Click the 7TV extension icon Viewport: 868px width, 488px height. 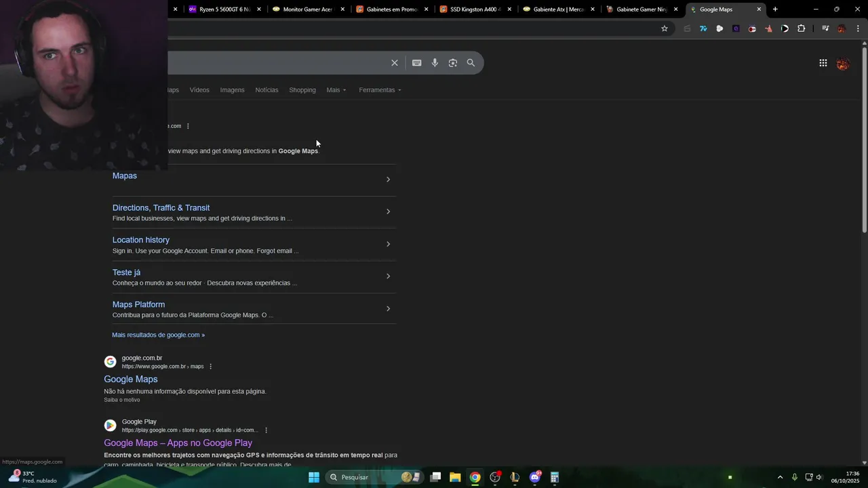(703, 28)
